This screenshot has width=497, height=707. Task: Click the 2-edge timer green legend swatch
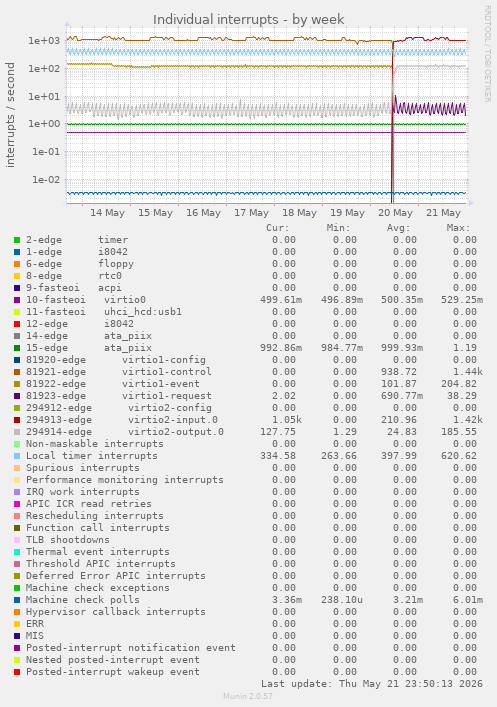coord(17,240)
